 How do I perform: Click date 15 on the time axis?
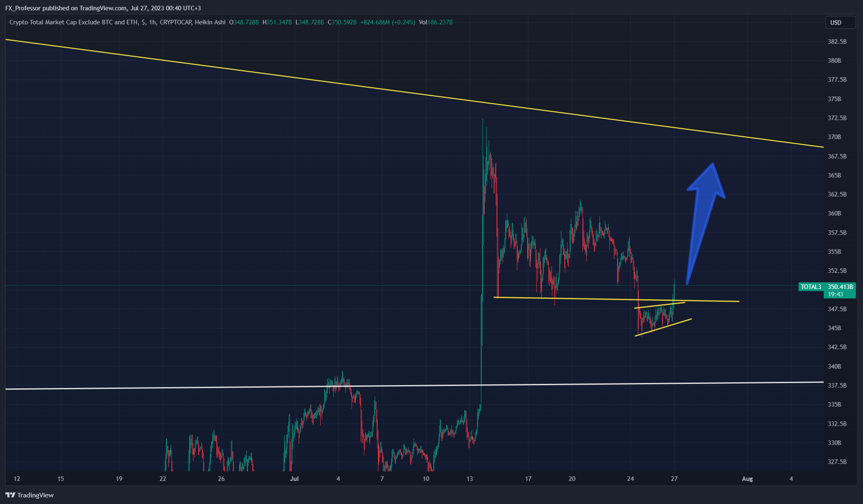61,479
